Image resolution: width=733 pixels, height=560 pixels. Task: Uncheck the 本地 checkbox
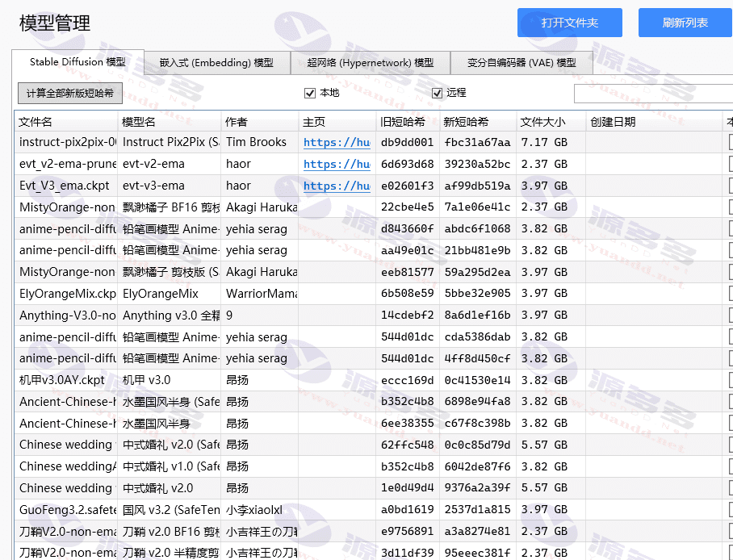(x=309, y=93)
